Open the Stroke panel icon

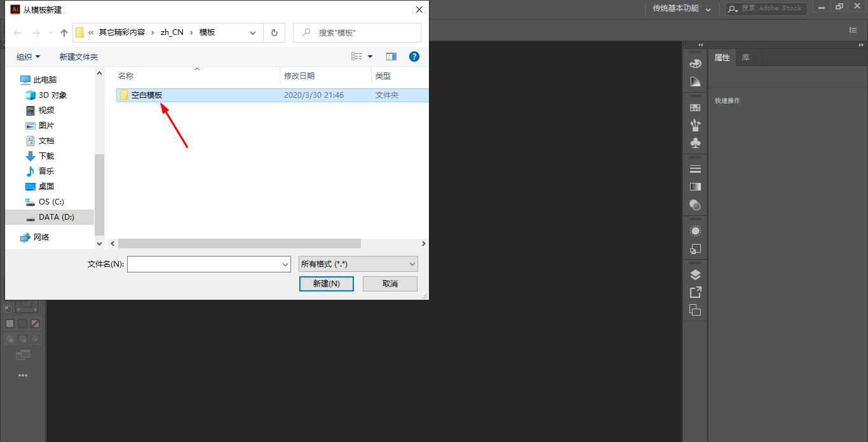coord(695,168)
